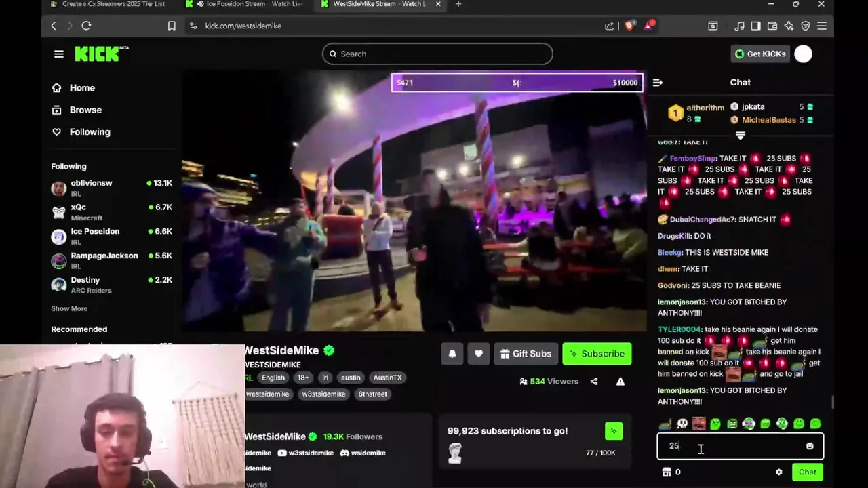868x488 pixels.
Task: Pick the white skull emote in quick row
Action: (x=682, y=424)
